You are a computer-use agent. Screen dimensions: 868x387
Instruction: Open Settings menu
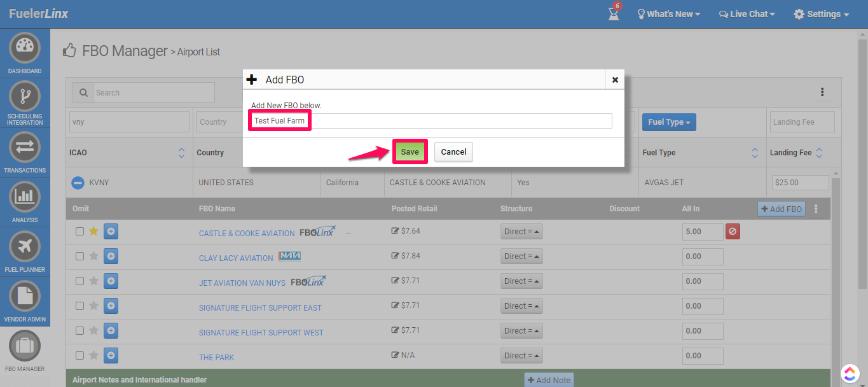click(x=822, y=14)
